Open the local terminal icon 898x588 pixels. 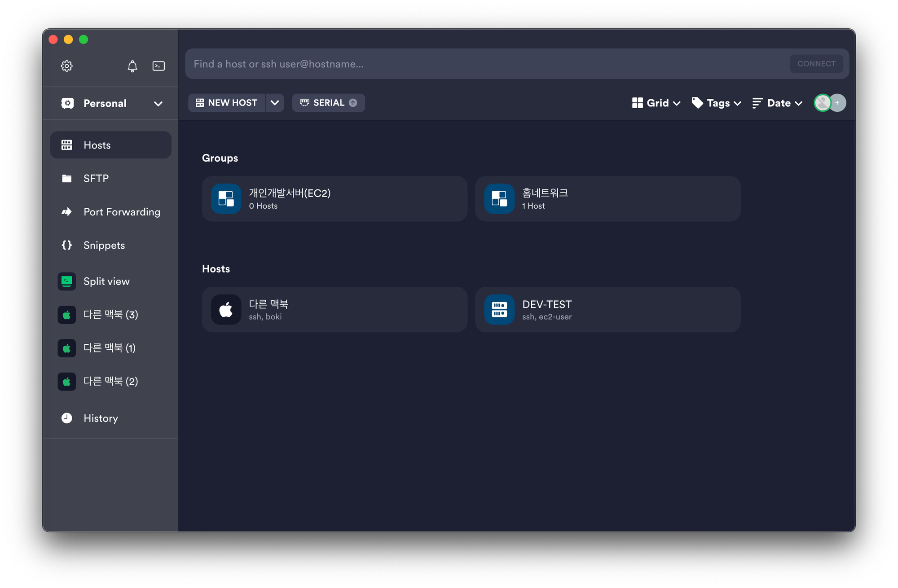(x=158, y=66)
